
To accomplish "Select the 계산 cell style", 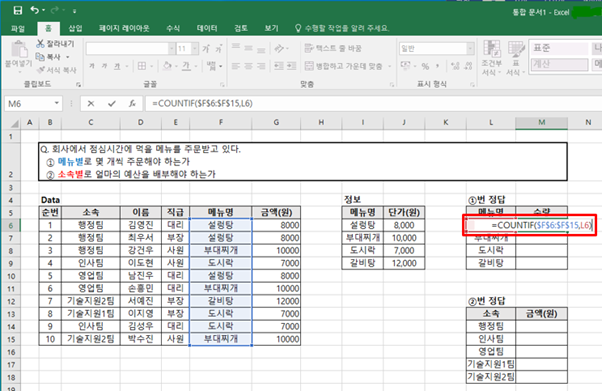I will point(559,64).
